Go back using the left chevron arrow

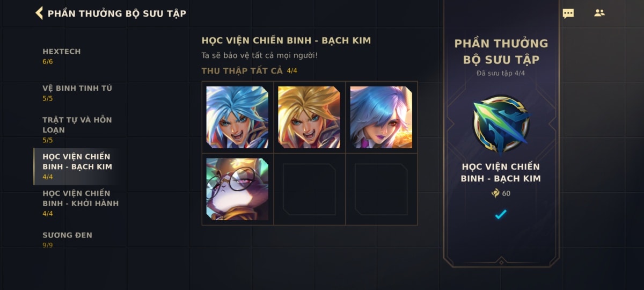pos(39,13)
